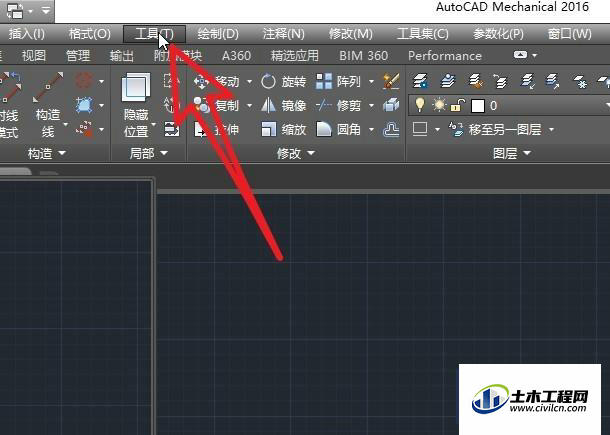Switch to the A360 ribbon tab

point(236,56)
